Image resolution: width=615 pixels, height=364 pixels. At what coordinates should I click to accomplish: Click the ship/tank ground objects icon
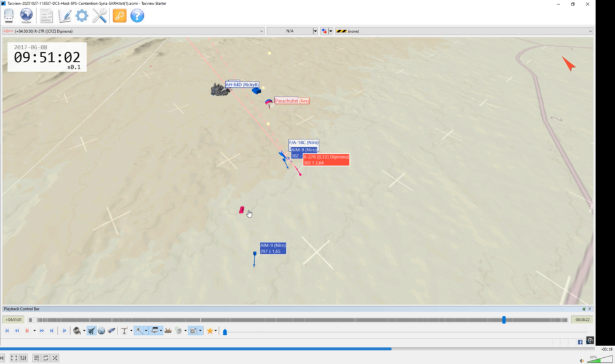click(169, 331)
